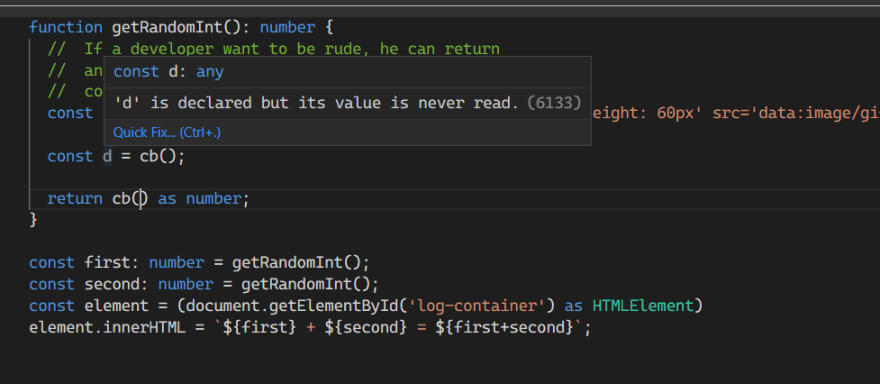Click getRandomInt() call on the 'second' line
The height and width of the screenshot is (384, 880).
click(x=306, y=284)
